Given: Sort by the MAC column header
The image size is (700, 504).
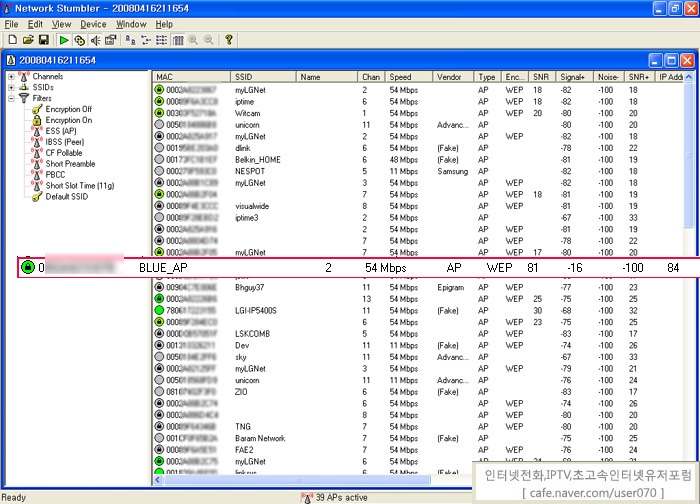Looking at the screenshot, I should pos(192,77).
